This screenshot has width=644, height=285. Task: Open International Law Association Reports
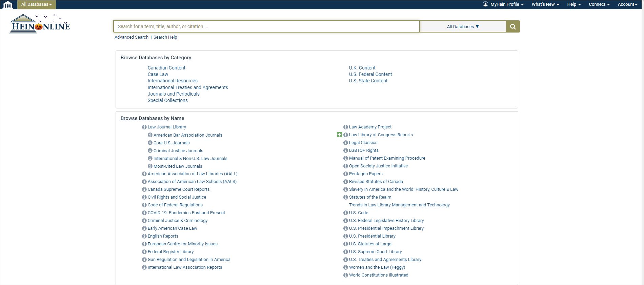click(x=185, y=267)
